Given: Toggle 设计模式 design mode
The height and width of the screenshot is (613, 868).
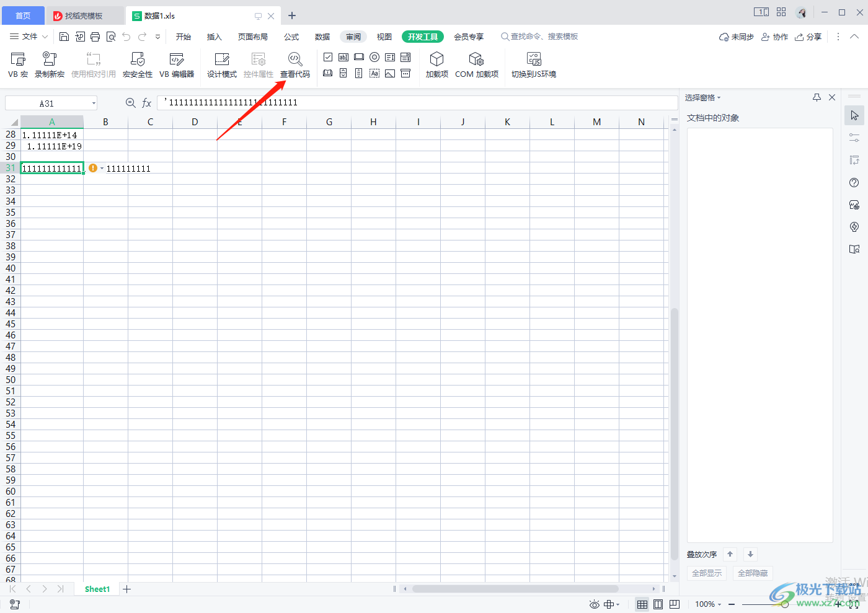Looking at the screenshot, I should click(x=222, y=65).
